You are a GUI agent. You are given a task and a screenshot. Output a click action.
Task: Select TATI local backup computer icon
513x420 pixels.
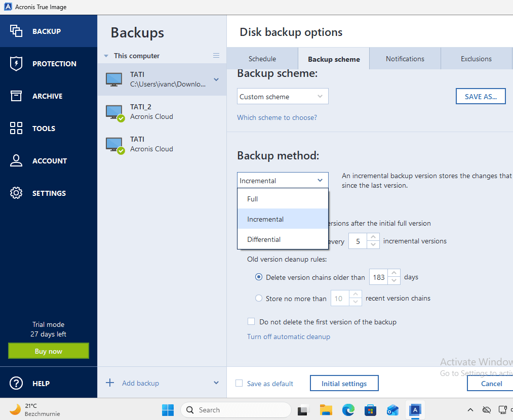click(114, 79)
